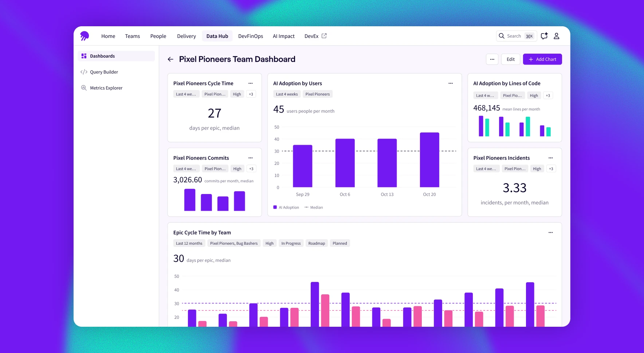
Task: Open the Epic Cycle Time by Team overflow menu
Action: (550, 232)
